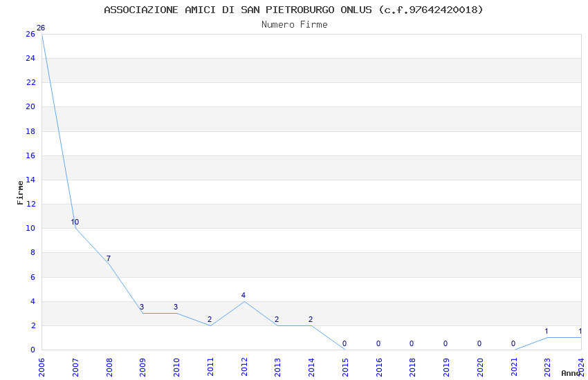The width and height of the screenshot is (588, 380).
Task: Click the x-axis year label 2021
Action: pos(514,368)
